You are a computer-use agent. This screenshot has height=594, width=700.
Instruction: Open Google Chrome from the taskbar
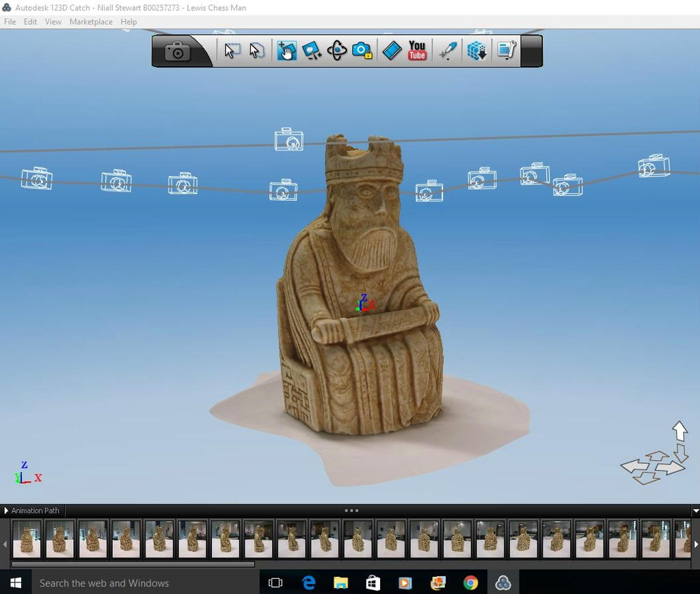(471, 582)
